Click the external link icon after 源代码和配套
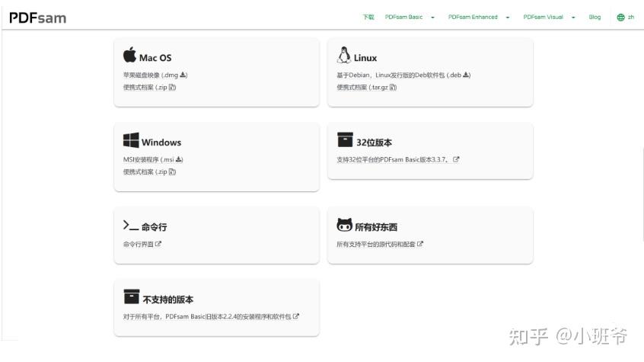 click(x=420, y=244)
